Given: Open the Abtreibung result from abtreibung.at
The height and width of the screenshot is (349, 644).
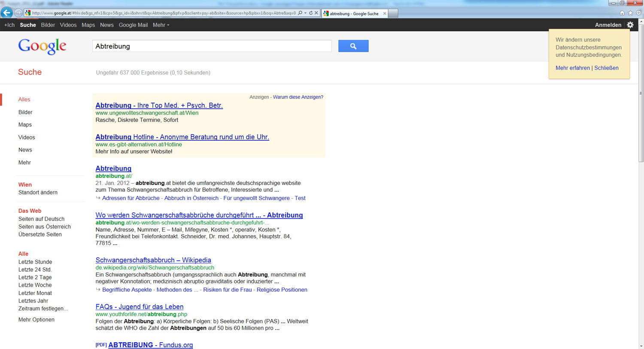Looking at the screenshot, I should pos(113,168).
